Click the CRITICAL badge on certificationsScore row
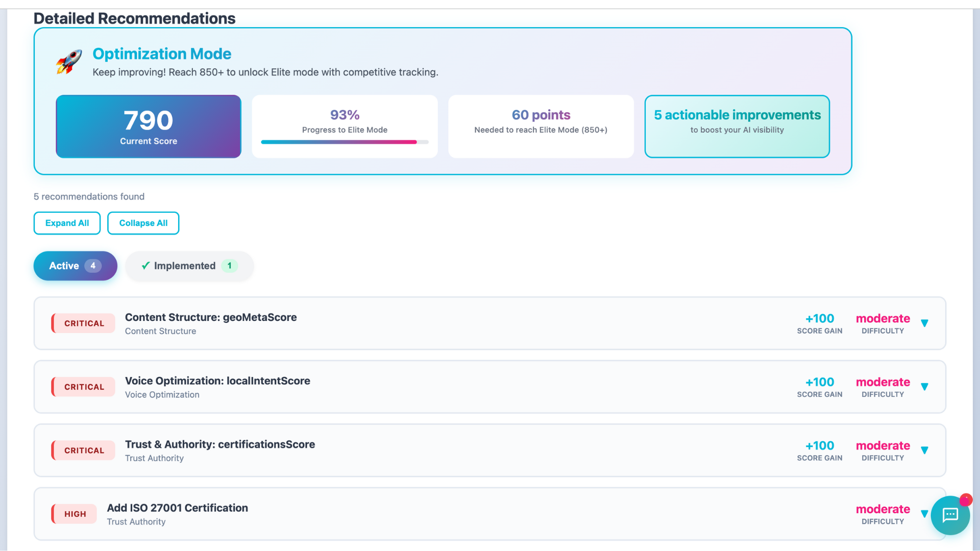This screenshot has height=551, width=980. click(84, 450)
